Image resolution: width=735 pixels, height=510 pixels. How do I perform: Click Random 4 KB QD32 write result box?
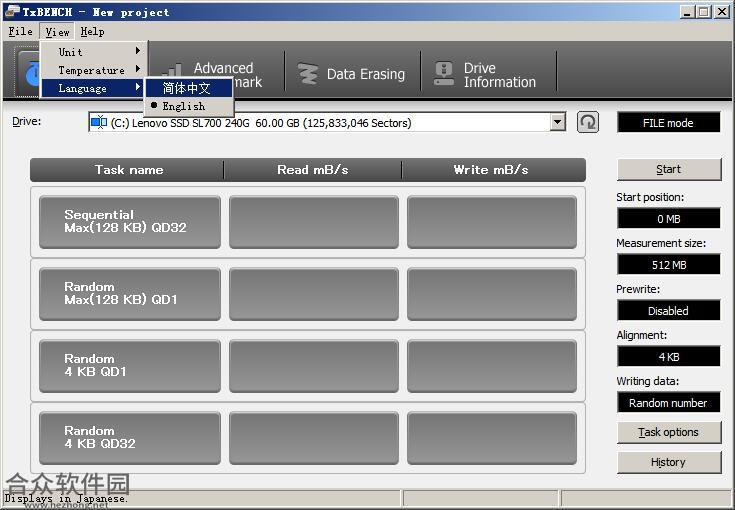492,438
